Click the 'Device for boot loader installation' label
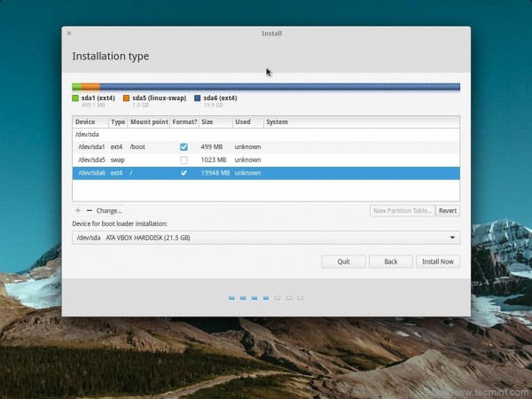The height and width of the screenshot is (399, 532). [120, 223]
